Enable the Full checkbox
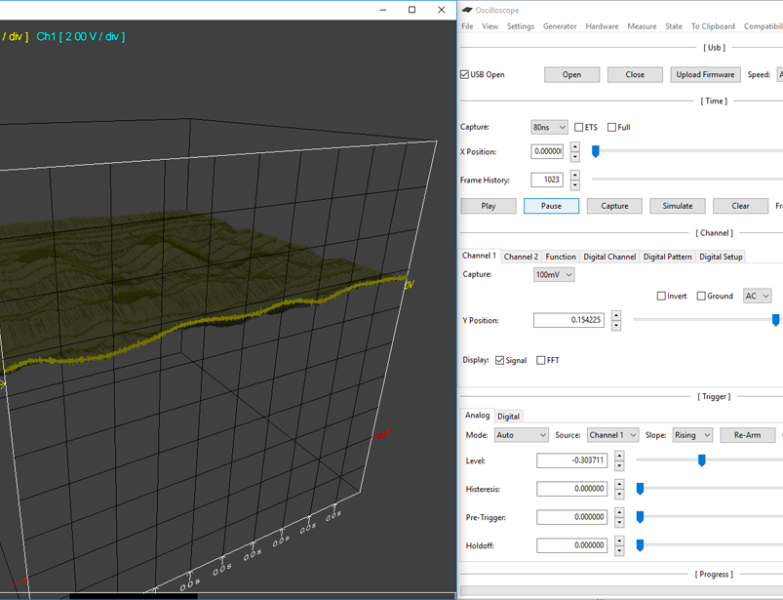Viewport: 783px width, 600px height. click(x=611, y=127)
